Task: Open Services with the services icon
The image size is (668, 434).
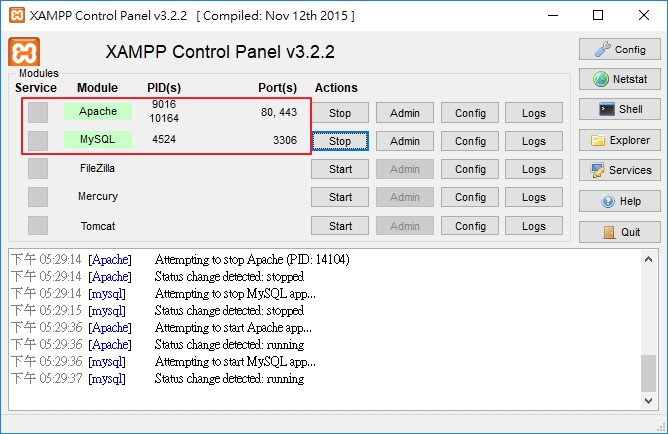Action: pos(619,170)
